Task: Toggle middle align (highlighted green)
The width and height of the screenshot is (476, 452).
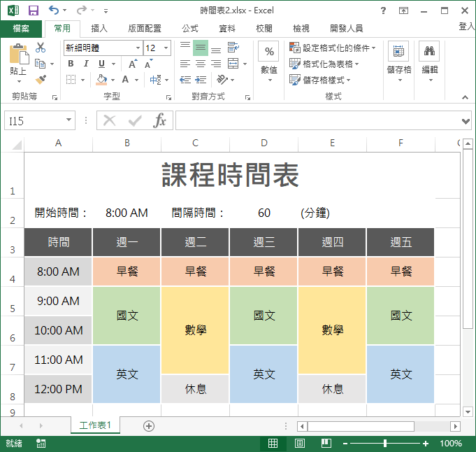Action: [201, 48]
